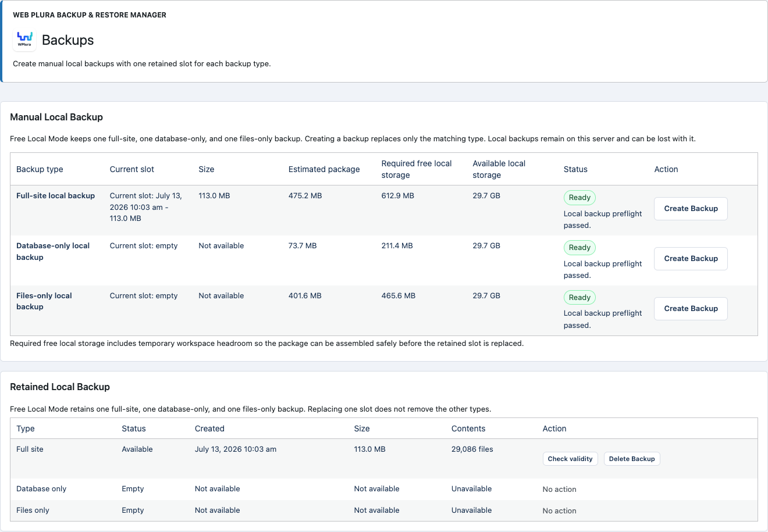Click 'Available local storage' column header
Screen dimensions: 768x532
point(499,169)
